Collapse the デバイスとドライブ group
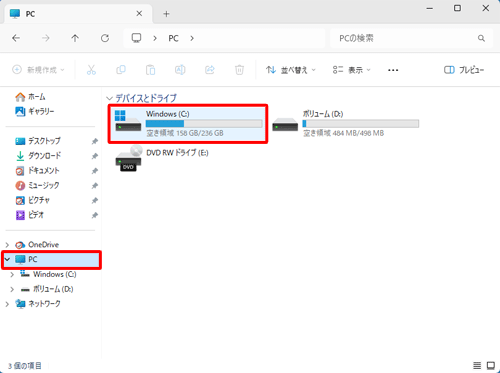Screen dimensions: 500x373 [109, 98]
